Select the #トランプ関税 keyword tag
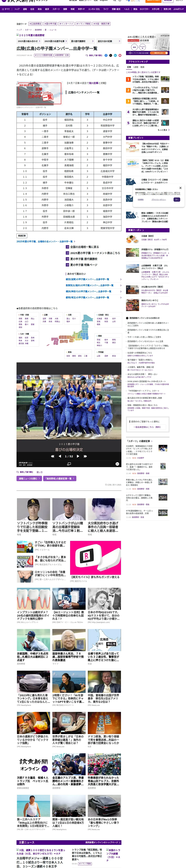Screen dimensions: 186x868 [83, 24]
